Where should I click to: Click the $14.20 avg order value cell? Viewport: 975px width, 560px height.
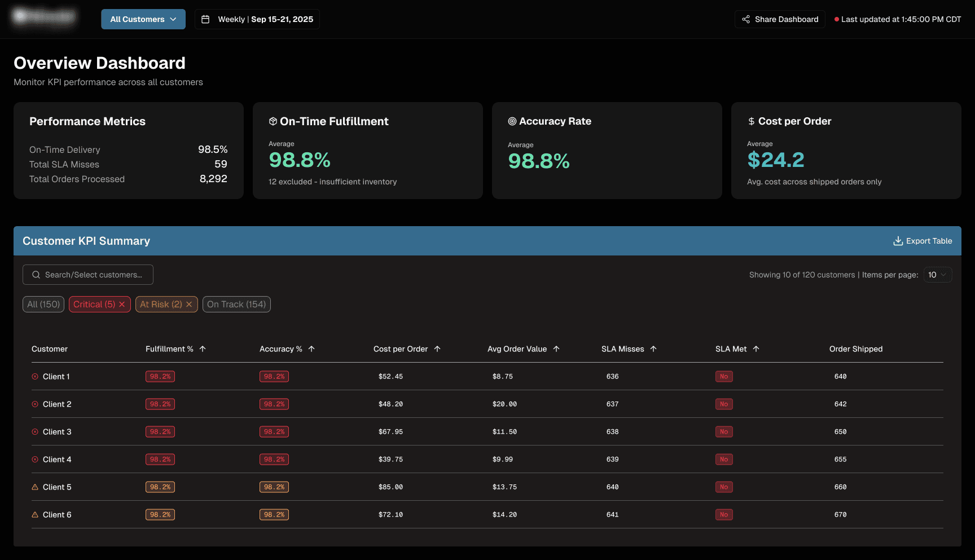click(504, 515)
